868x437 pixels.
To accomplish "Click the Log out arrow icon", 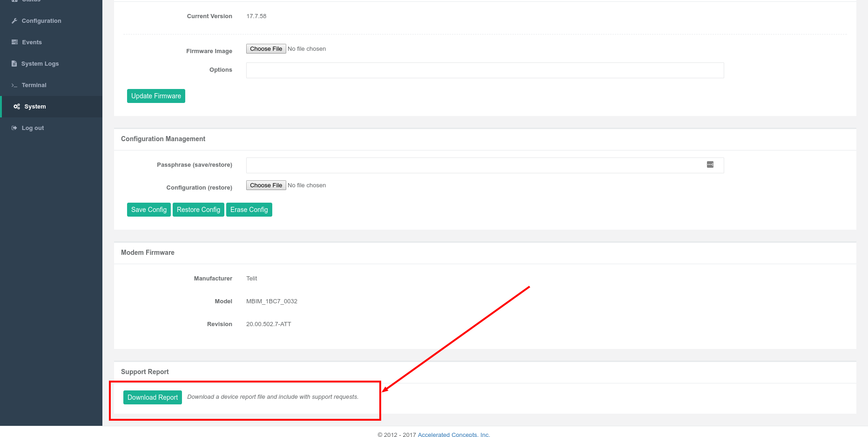I will 14,128.
